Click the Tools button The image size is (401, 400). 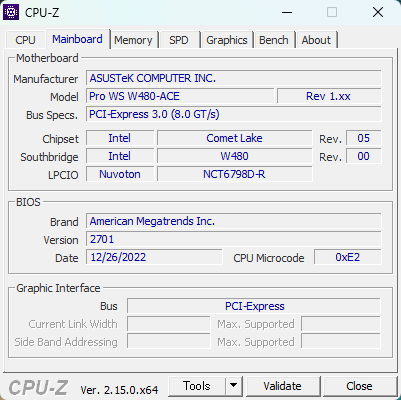coord(197,386)
